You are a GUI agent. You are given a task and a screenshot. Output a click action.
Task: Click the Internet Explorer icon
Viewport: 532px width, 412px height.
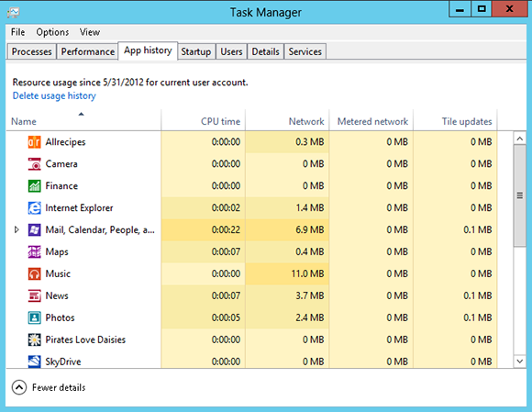click(34, 207)
